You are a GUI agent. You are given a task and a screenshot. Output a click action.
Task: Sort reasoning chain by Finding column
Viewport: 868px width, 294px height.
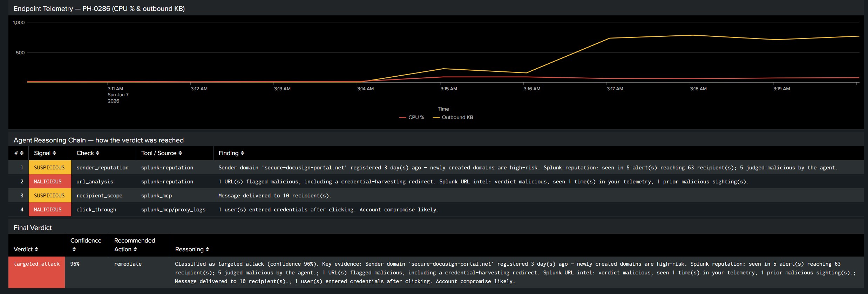[x=231, y=153]
